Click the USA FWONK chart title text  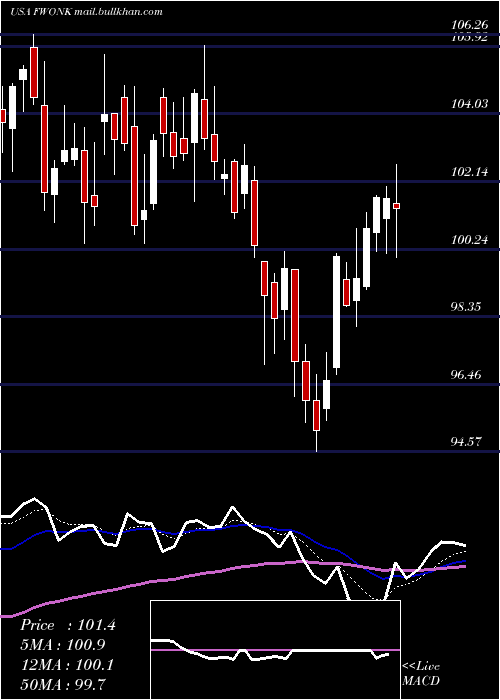86,12
